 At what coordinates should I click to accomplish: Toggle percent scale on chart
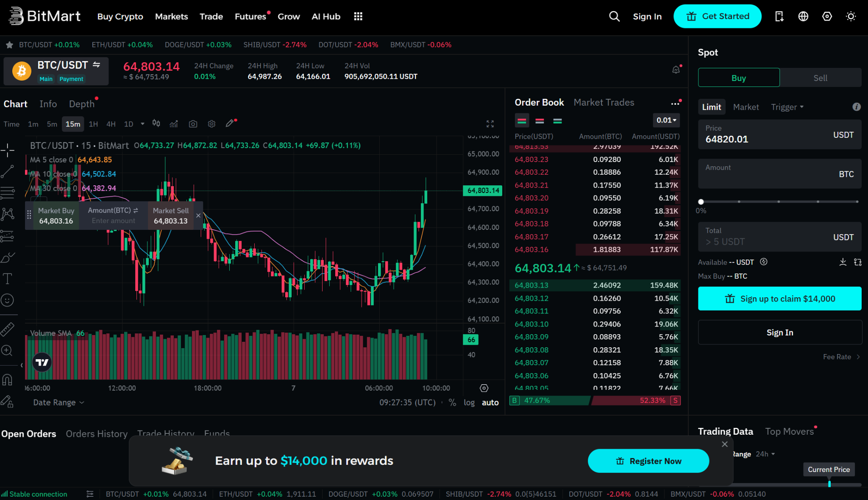tap(453, 402)
